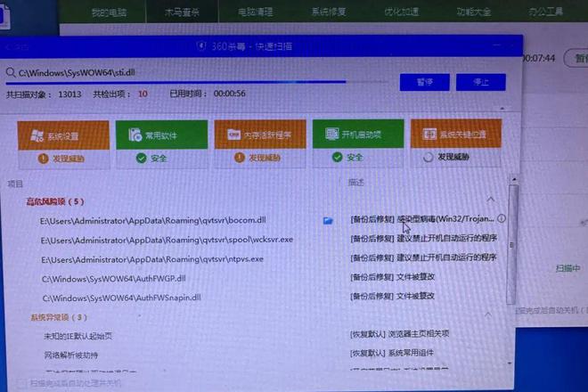This screenshot has width=588, height=392.
Task: Click the small collapse triangle above the category tiles
Action: (x=502, y=109)
